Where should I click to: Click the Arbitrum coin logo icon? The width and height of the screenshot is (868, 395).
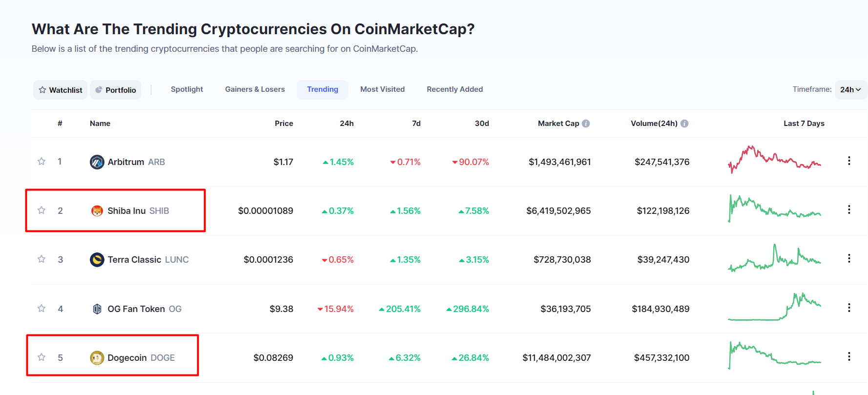point(97,162)
